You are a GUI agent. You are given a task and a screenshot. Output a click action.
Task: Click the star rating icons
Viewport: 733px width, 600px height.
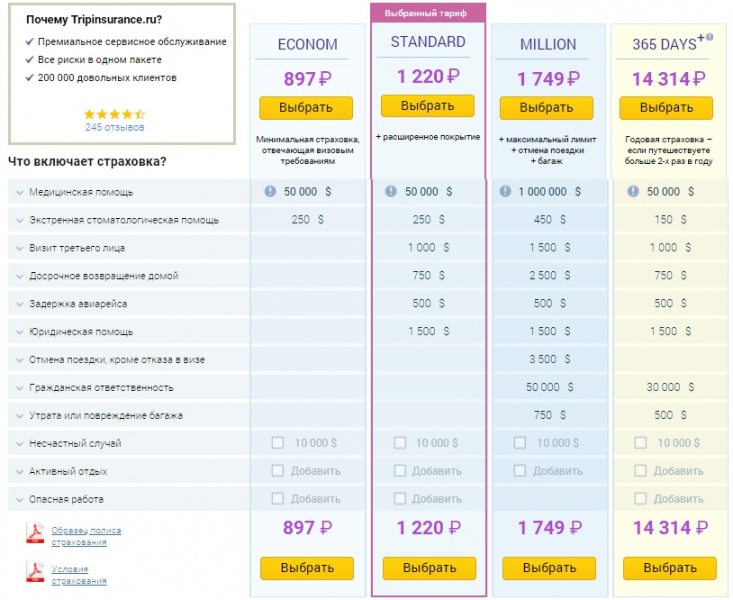pos(114,114)
